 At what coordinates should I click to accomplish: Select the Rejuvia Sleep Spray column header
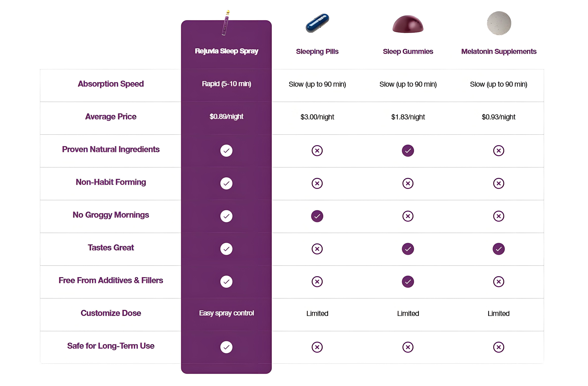click(x=226, y=51)
